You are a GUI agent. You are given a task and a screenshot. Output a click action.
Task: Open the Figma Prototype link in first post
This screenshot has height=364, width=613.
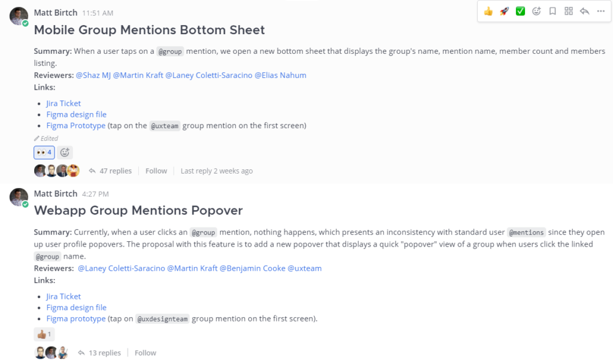point(76,126)
